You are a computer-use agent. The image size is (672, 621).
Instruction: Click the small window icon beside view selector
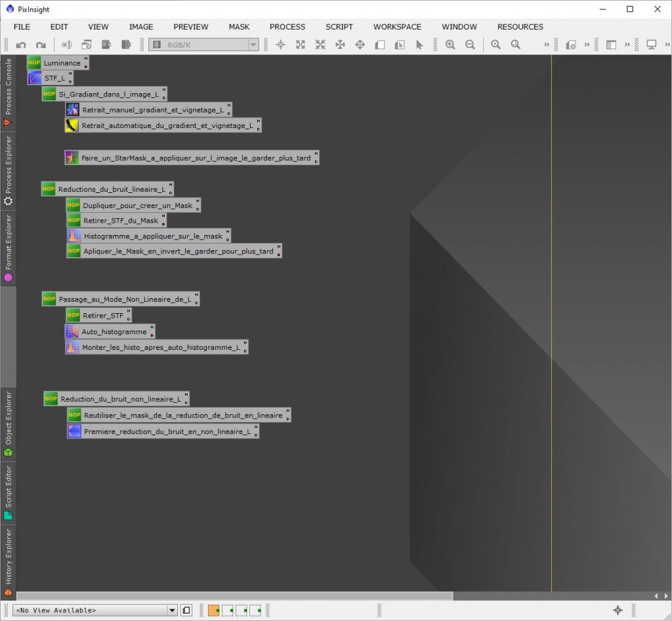click(186, 610)
